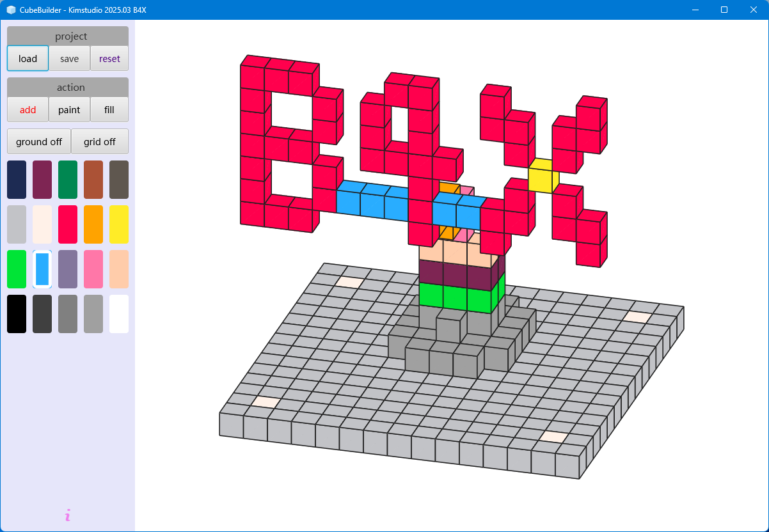Screen dimensions: 769x532
Task: Open the info icon at the sidebar bottom
Action: click(x=68, y=515)
